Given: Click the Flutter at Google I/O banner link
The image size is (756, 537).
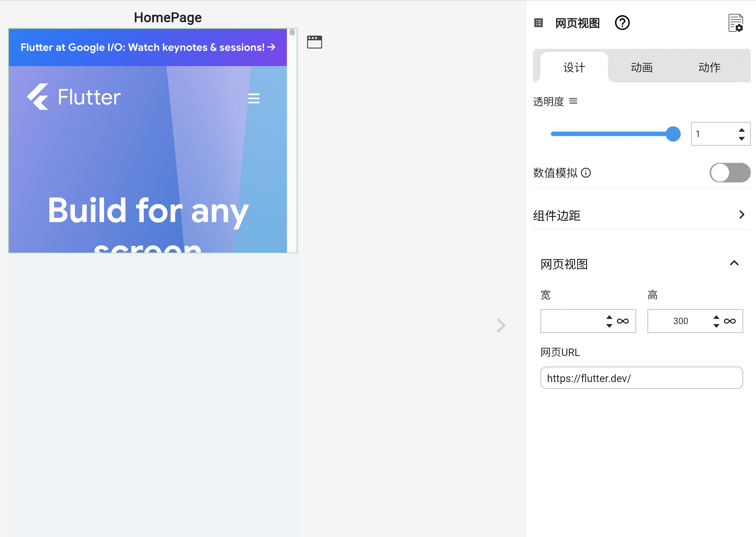Looking at the screenshot, I should point(147,47).
